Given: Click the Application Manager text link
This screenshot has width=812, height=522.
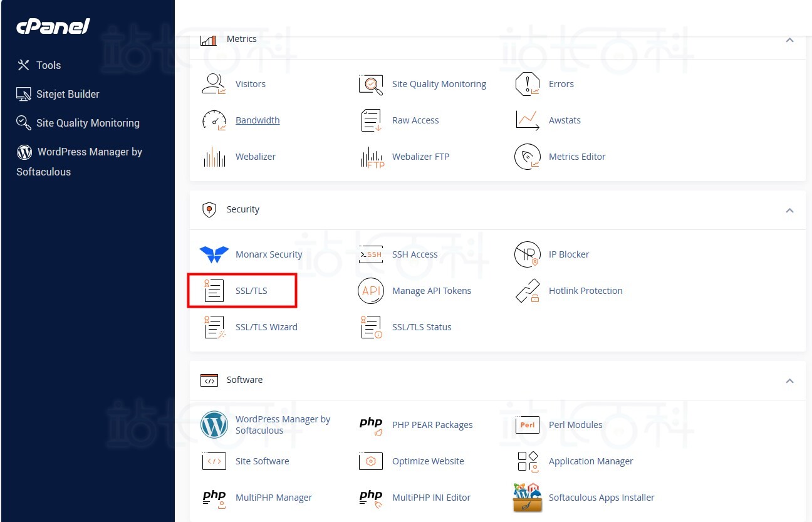Looking at the screenshot, I should coord(591,461).
